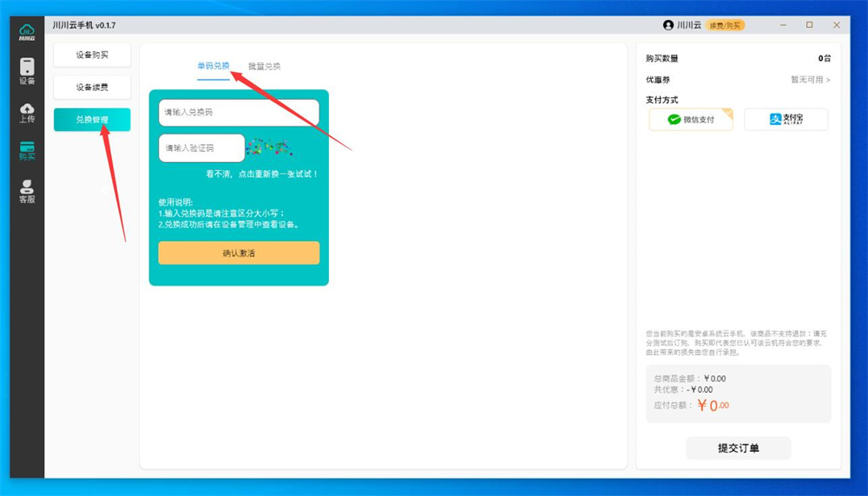Viewport: 868px width, 496px height.
Task: Refresh the captcha verification image
Action: (269, 148)
